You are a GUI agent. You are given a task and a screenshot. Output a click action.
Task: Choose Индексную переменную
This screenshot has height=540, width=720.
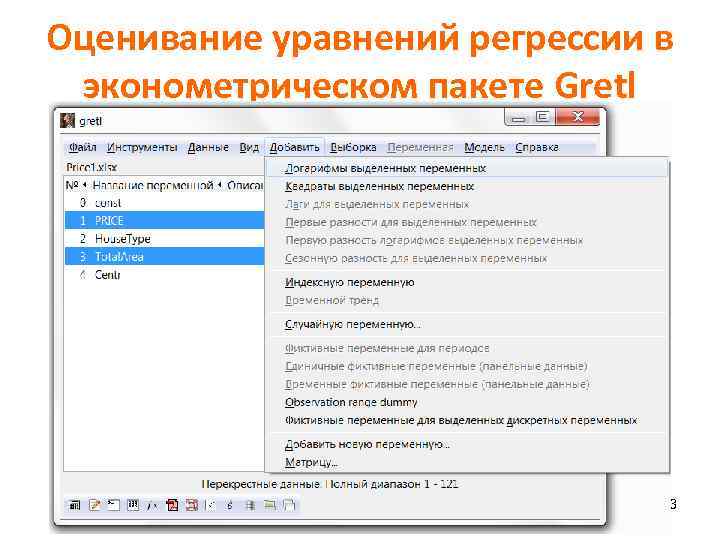[x=467, y=282]
